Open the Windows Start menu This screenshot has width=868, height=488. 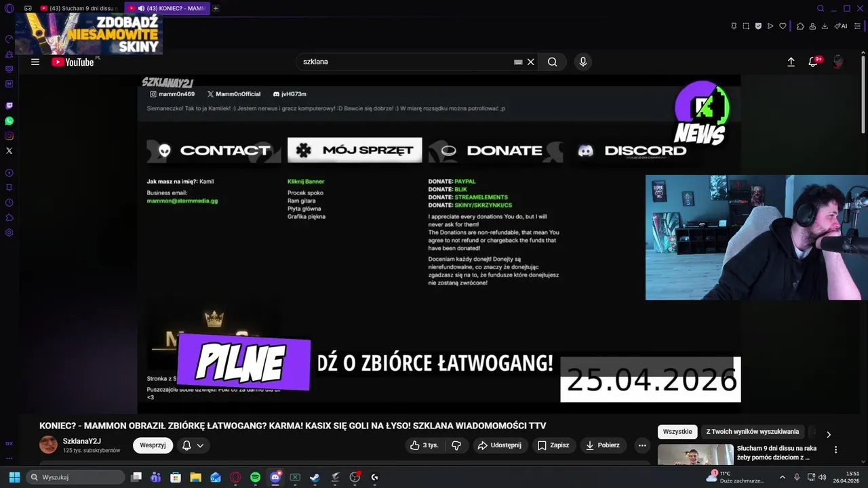[x=14, y=477]
